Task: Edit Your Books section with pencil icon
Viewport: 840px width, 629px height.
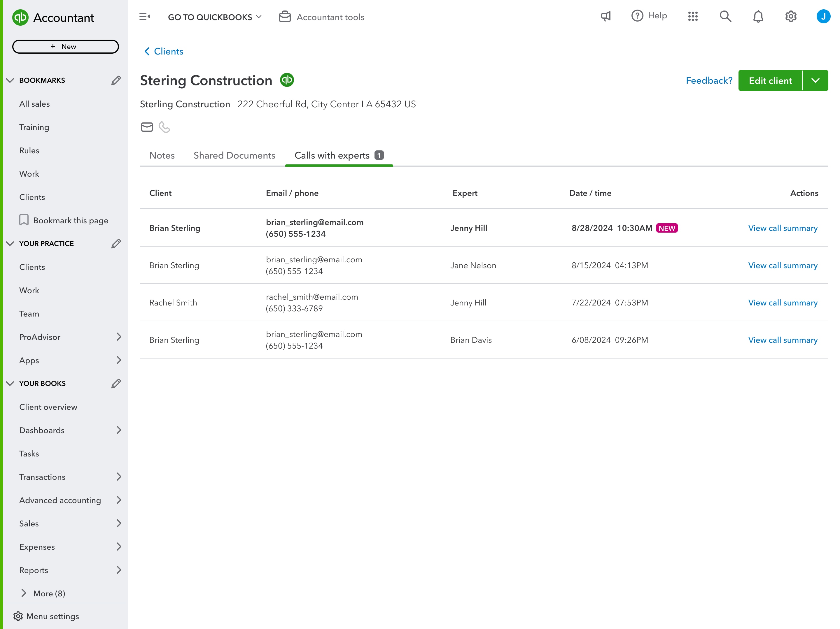Action: pos(116,384)
